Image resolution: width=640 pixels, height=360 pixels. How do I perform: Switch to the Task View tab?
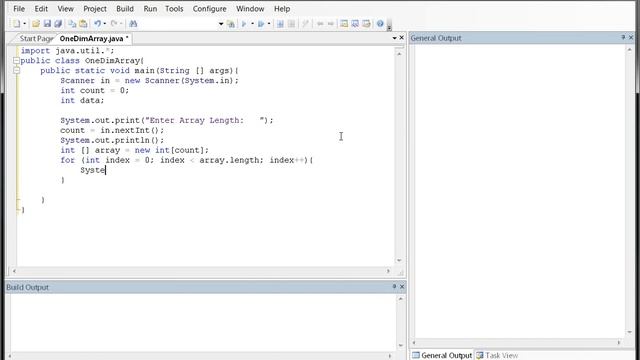[497, 356]
